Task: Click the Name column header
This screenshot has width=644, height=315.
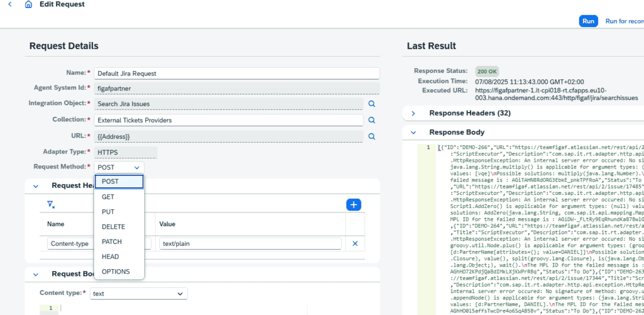Action: pyautogui.click(x=56, y=224)
